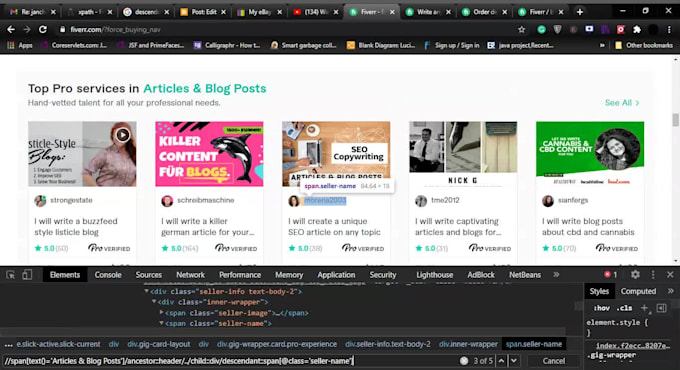Open the 'Sign up / Sign in' bookmark

pos(452,45)
